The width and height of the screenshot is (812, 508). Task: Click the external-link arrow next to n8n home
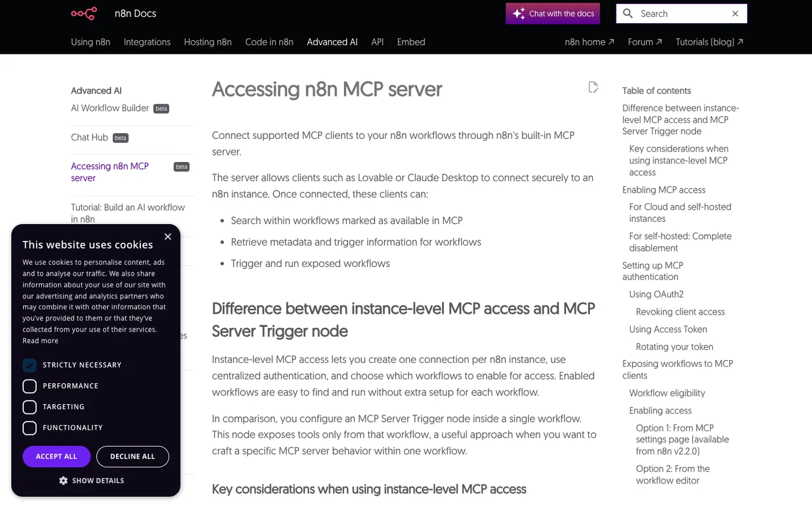610,41
